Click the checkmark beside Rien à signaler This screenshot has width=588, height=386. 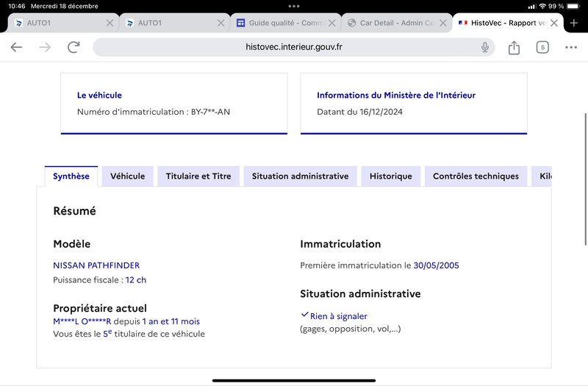pos(304,315)
